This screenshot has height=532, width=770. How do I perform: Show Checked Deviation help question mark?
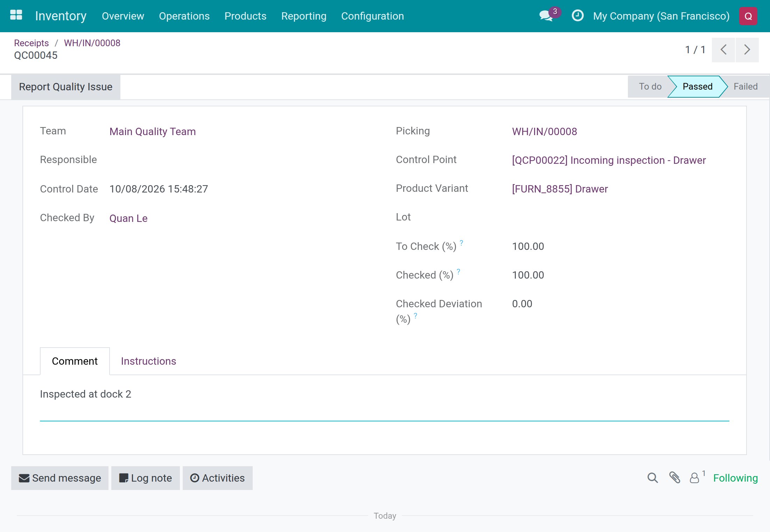(x=415, y=315)
